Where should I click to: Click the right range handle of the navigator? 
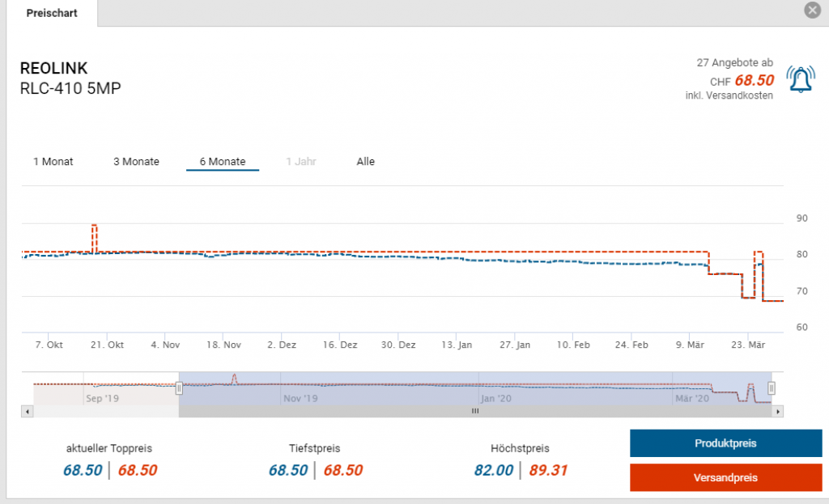point(772,388)
